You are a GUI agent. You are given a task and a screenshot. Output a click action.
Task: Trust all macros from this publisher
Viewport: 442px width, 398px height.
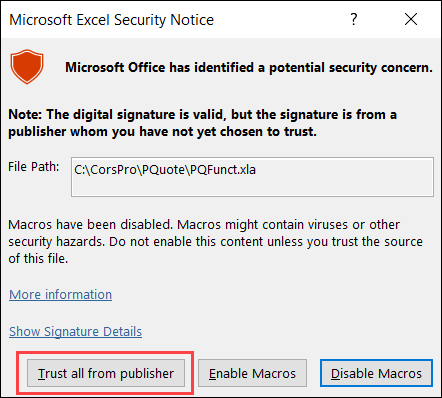(x=106, y=373)
